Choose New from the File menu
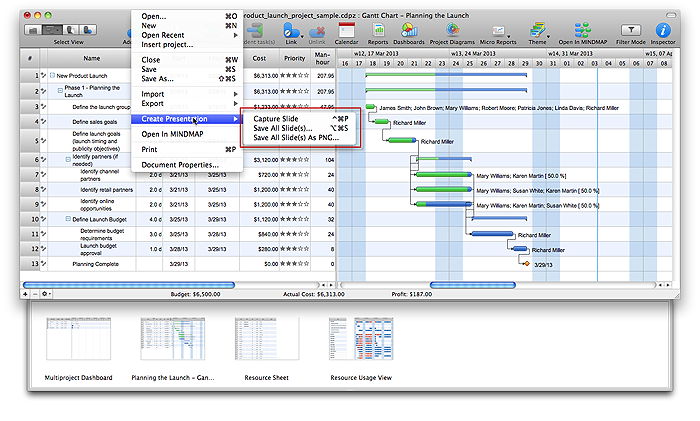Viewport: 700px width, 421px height. [187, 26]
